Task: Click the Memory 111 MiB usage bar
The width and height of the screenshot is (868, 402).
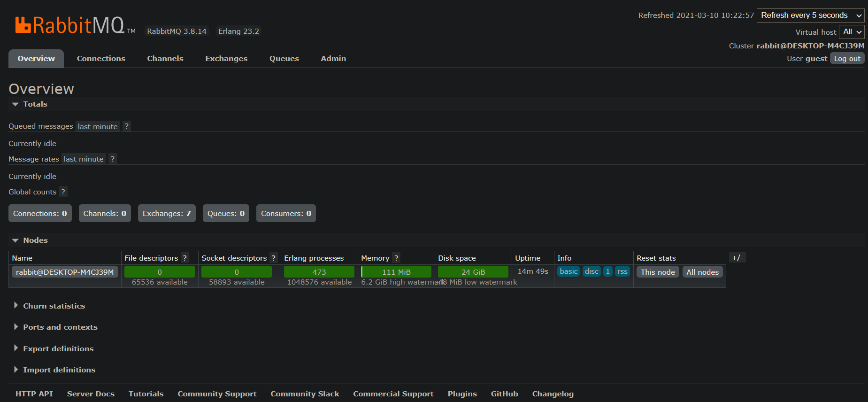Action: coord(396,272)
